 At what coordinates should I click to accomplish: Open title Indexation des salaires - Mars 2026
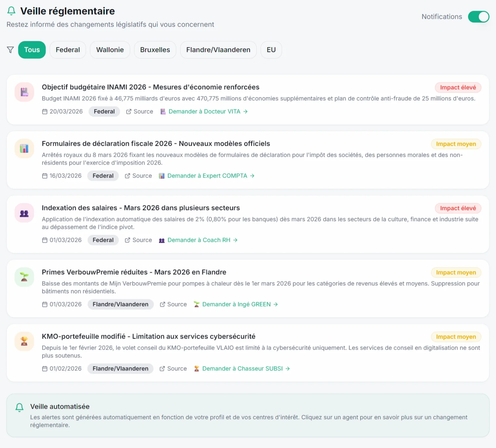tap(141, 208)
